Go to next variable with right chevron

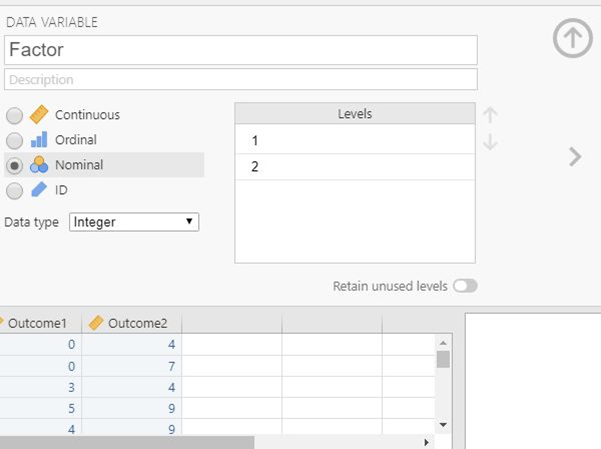click(575, 156)
